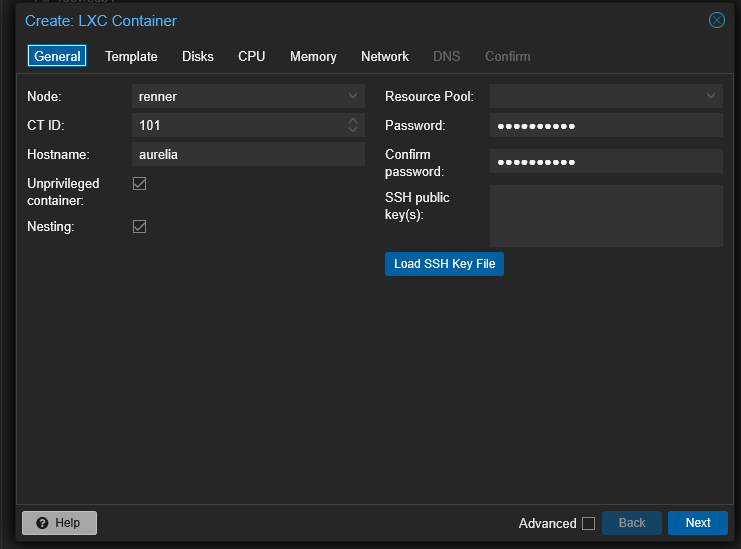Click the Back button

(631, 523)
